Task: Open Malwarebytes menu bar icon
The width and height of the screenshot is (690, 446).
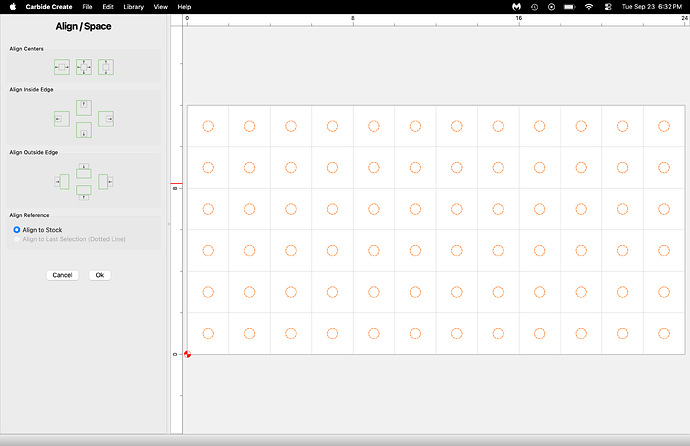Action: click(x=517, y=7)
